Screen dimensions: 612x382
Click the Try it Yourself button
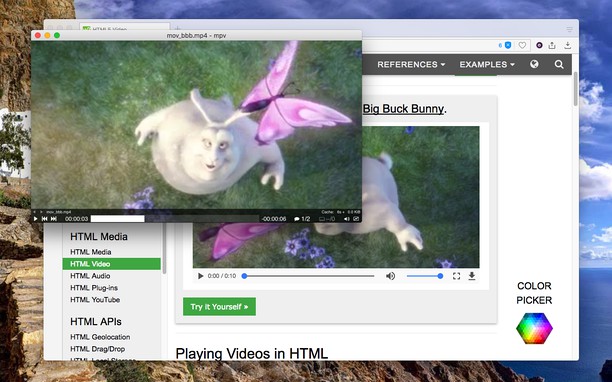pyautogui.click(x=219, y=307)
